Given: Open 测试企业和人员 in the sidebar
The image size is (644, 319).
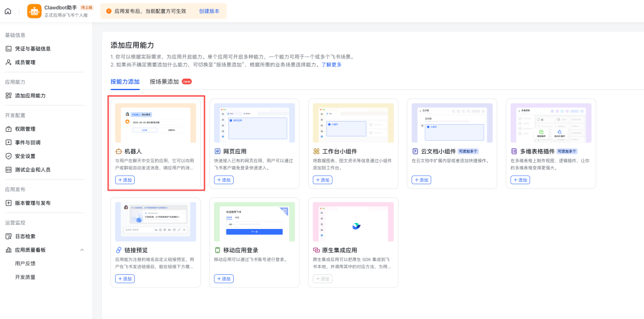Looking at the screenshot, I should click(33, 169).
